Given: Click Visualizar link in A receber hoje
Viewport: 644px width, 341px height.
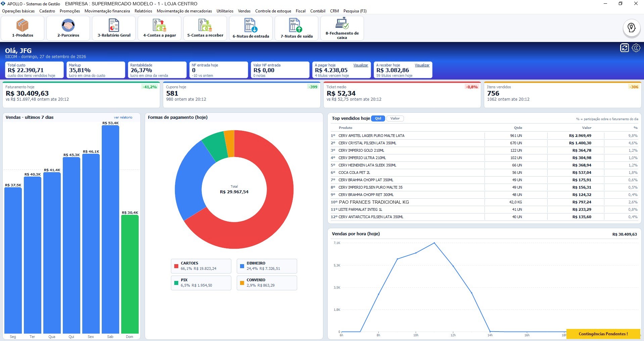Looking at the screenshot, I should [422, 65].
